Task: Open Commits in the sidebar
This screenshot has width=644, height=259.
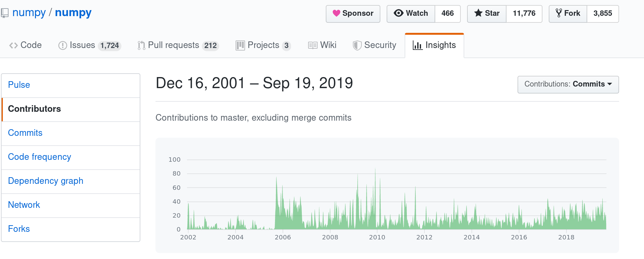Action: click(x=71, y=133)
